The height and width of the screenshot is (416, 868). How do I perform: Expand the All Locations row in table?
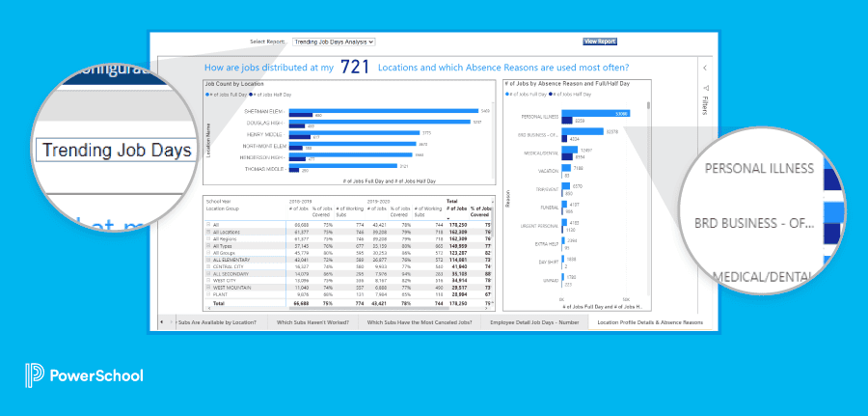[x=206, y=232]
